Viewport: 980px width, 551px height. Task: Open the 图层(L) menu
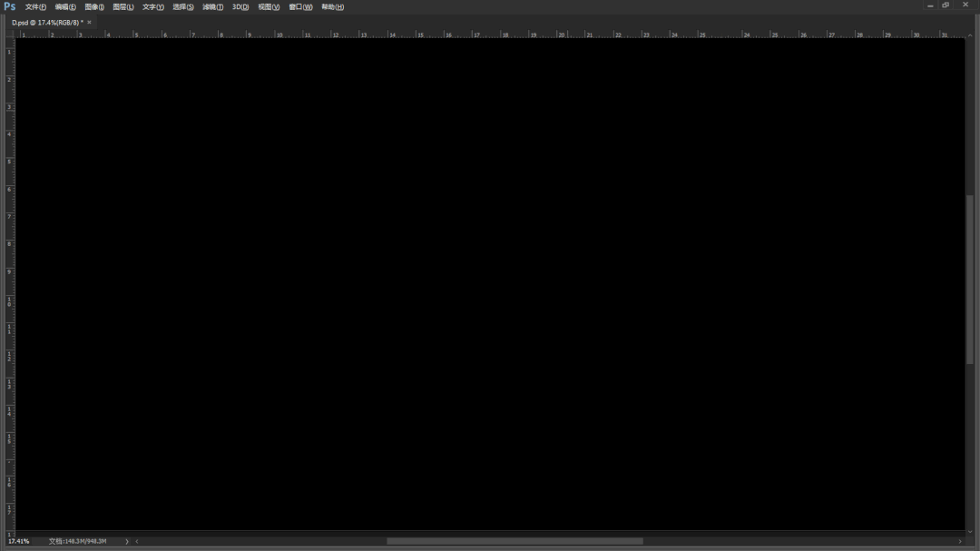(123, 7)
